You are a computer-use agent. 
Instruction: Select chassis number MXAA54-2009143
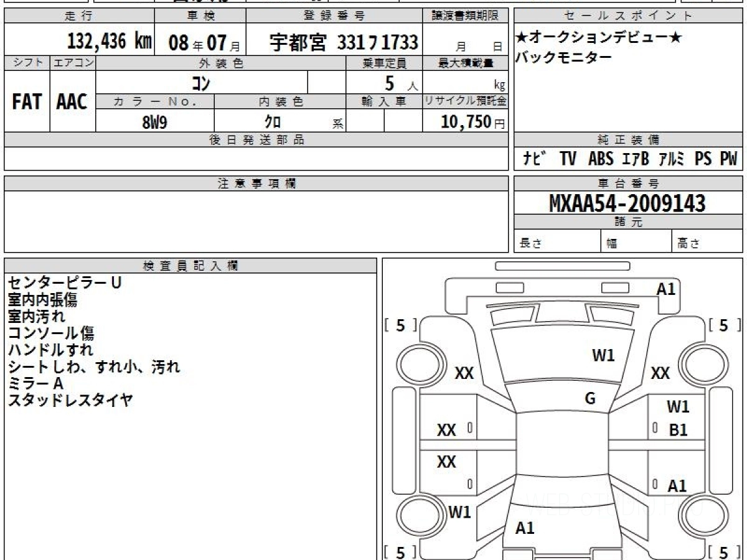coord(627,203)
